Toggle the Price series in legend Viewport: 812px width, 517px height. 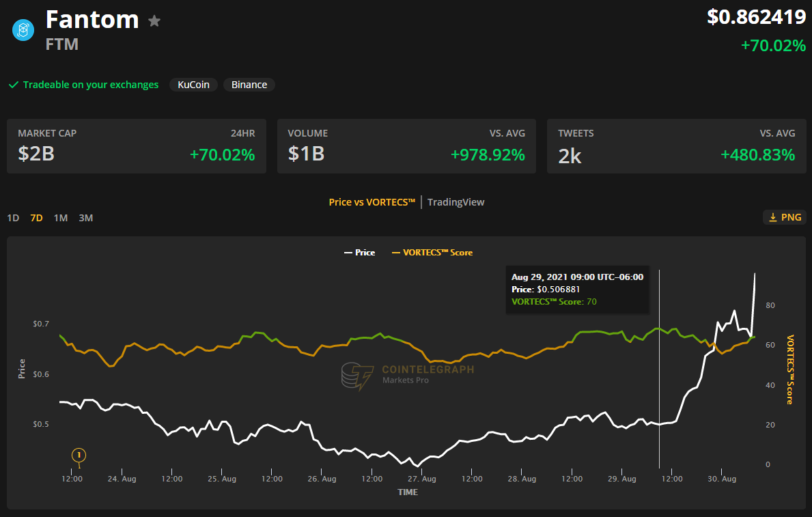click(359, 252)
